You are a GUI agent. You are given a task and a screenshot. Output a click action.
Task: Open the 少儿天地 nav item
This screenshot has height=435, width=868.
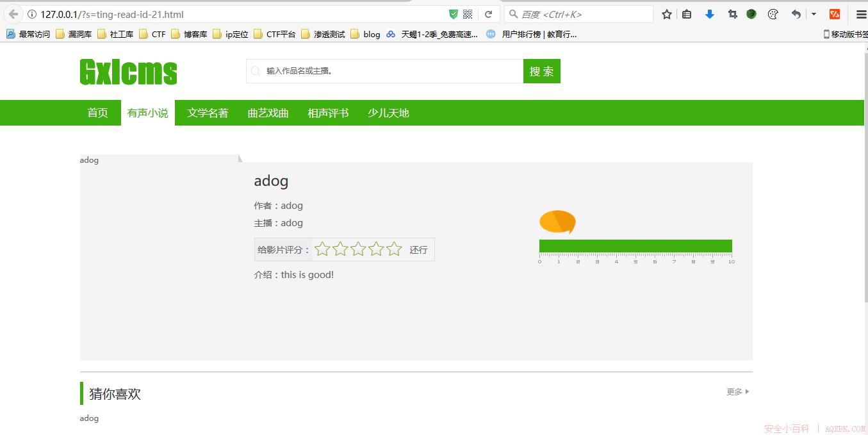(x=388, y=113)
